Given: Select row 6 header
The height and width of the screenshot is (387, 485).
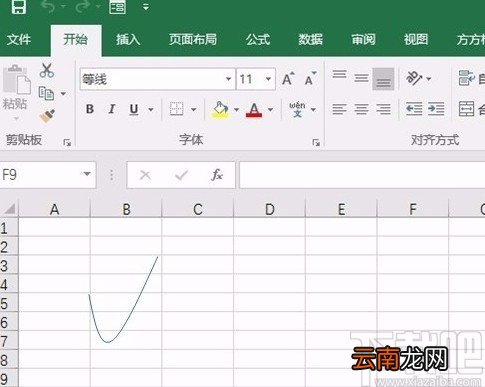Looking at the screenshot, I should pos(9,322).
